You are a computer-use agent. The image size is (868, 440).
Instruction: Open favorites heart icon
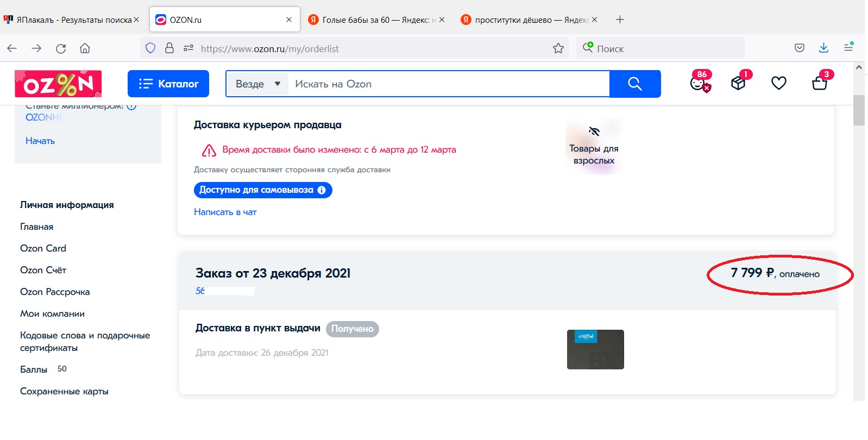coord(779,83)
